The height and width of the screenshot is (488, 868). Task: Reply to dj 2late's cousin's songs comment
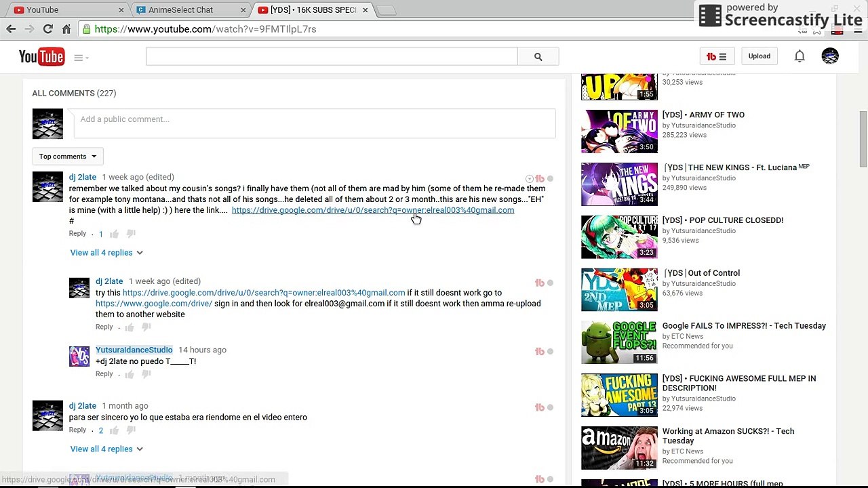(77, 234)
